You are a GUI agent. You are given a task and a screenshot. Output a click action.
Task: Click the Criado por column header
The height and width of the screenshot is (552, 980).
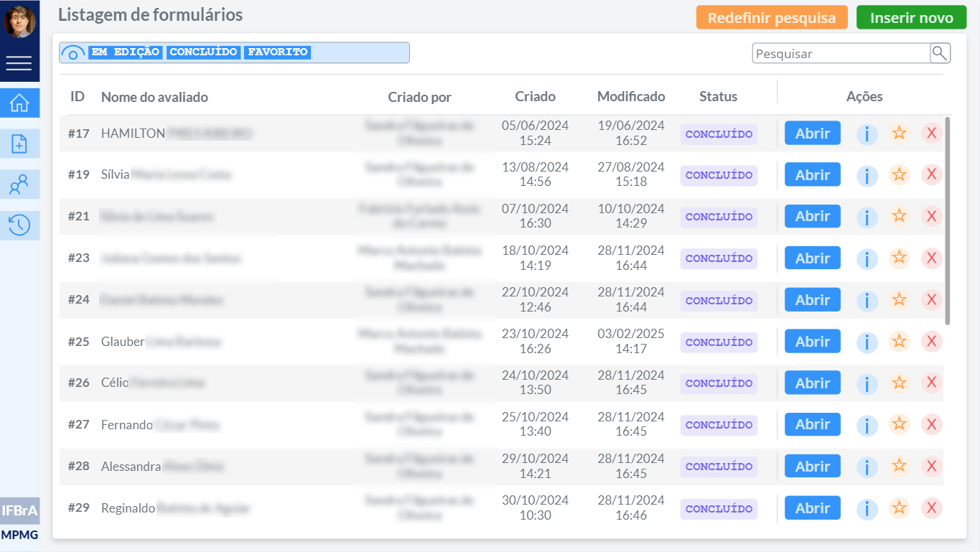pos(419,97)
